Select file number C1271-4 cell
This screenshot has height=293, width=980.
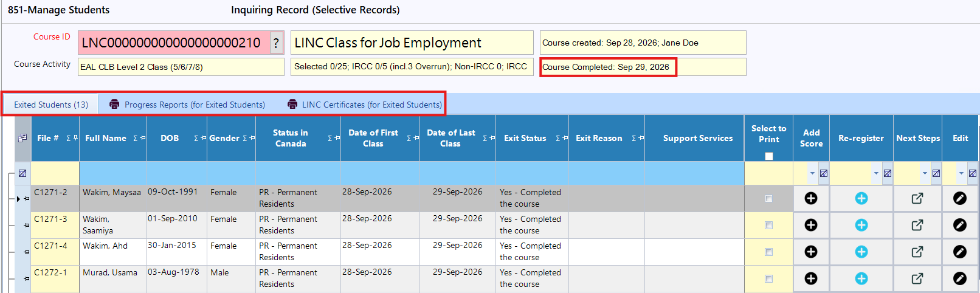[55, 252]
